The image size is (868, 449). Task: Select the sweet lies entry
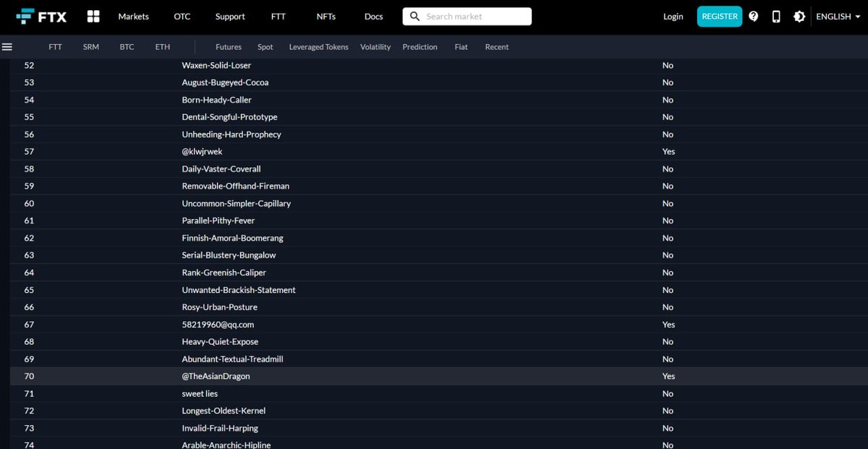pos(200,393)
